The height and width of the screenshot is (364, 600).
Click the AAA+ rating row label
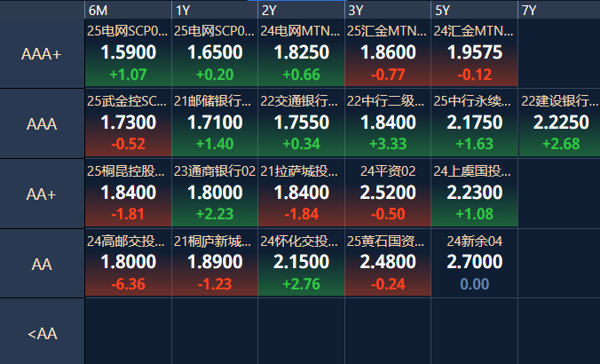click(x=42, y=53)
